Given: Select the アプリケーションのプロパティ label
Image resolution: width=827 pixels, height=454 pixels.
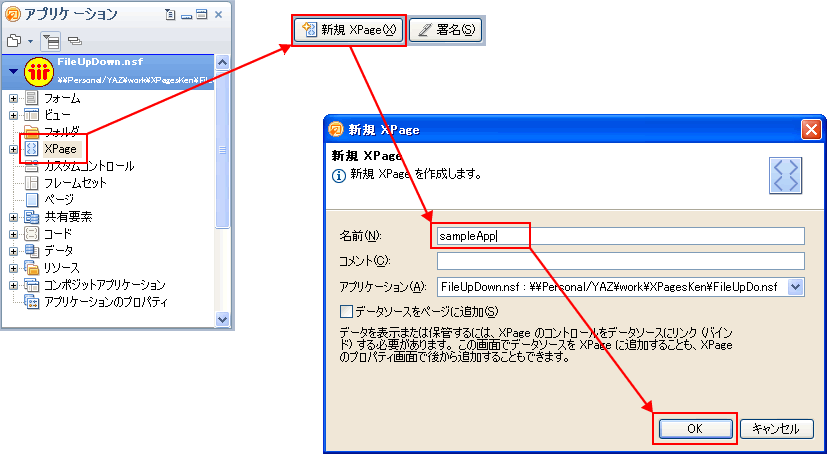Looking at the screenshot, I should click(x=106, y=302).
